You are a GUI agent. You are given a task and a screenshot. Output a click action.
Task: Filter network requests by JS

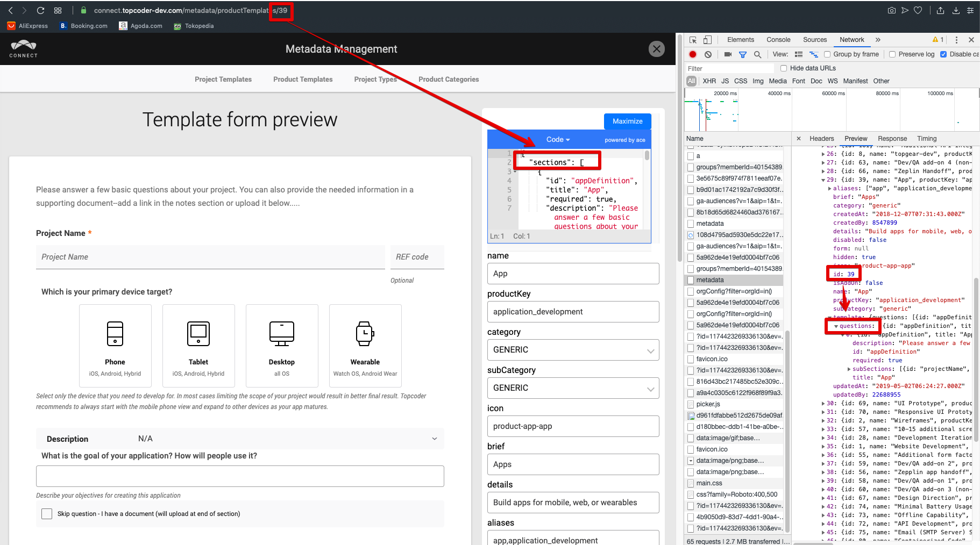(725, 81)
